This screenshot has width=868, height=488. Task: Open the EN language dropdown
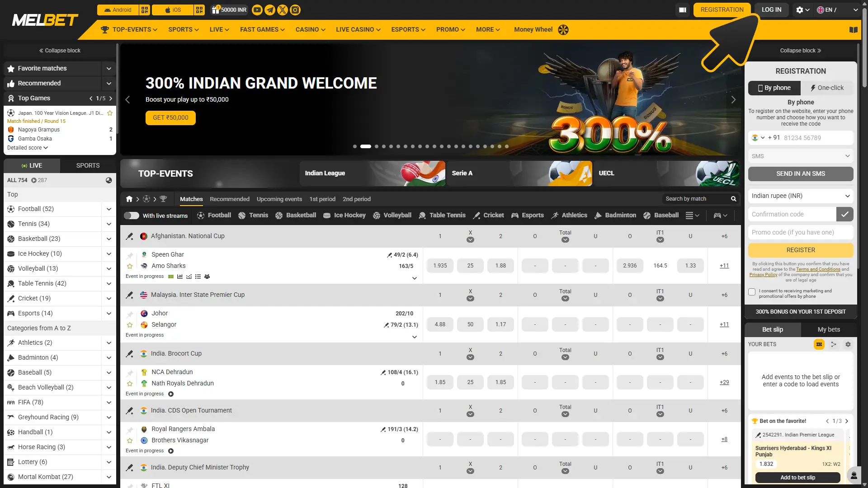click(x=837, y=10)
